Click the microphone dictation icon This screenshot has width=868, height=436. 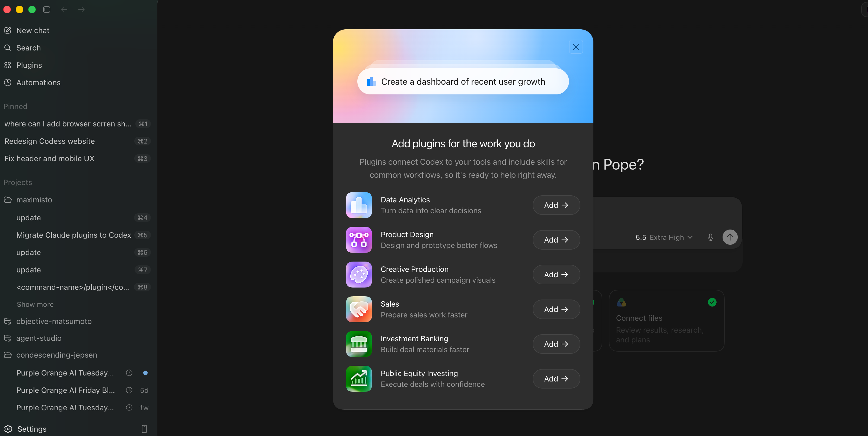(x=711, y=237)
